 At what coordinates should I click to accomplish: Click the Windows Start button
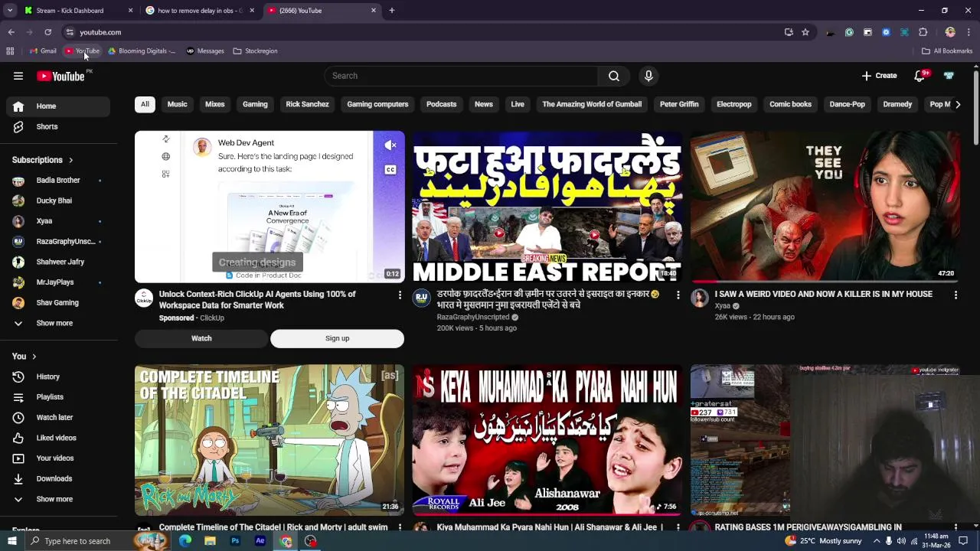click(x=11, y=541)
